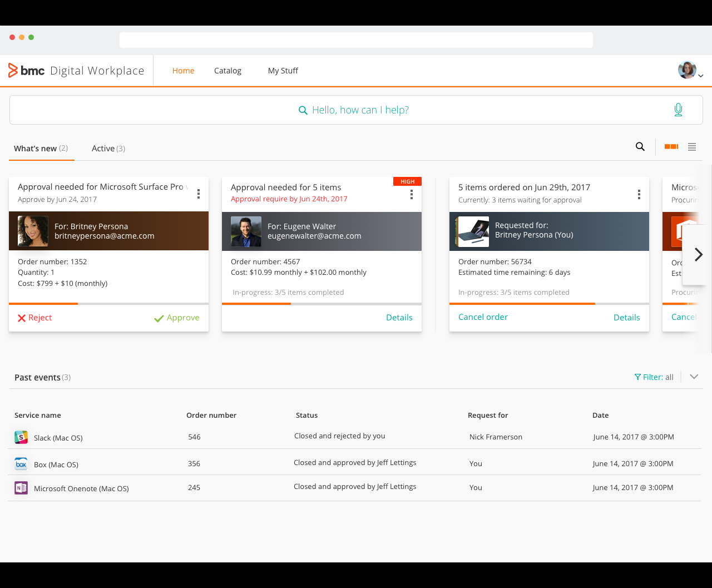Sort by Request for column header
Image resolution: width=712 pixels, height=588 pixels.
pos(488,416)
